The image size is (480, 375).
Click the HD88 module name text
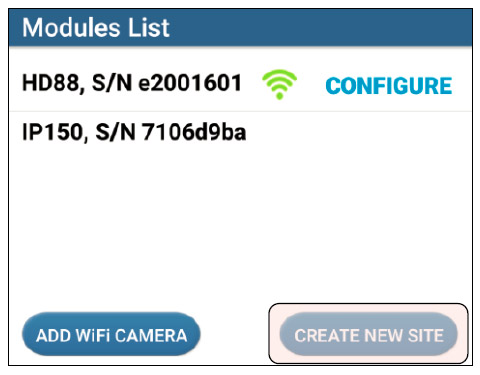pyautogui.click(x=51, y=83)
